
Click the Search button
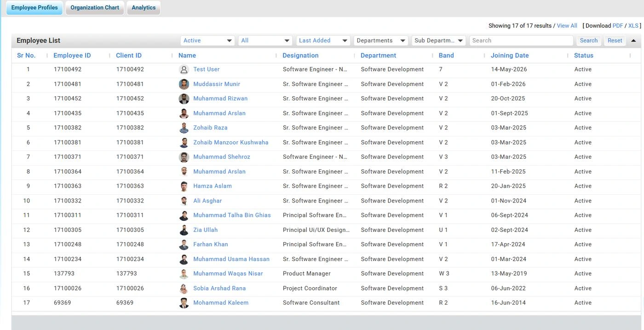(588, 41)
